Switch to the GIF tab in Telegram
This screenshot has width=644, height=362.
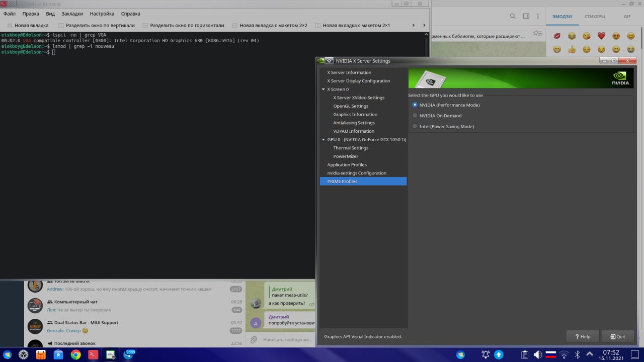point(627,17)
